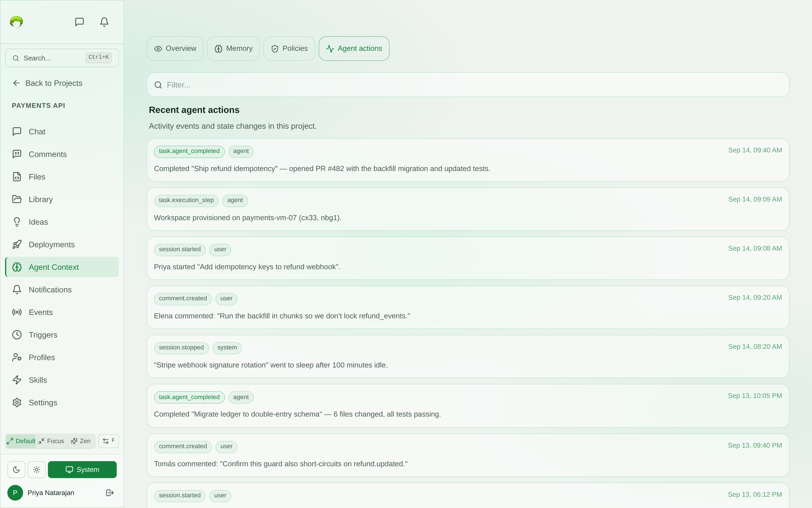Click user tag on Tomás comment card
The image size is (812, 508).
coord(226,446)
